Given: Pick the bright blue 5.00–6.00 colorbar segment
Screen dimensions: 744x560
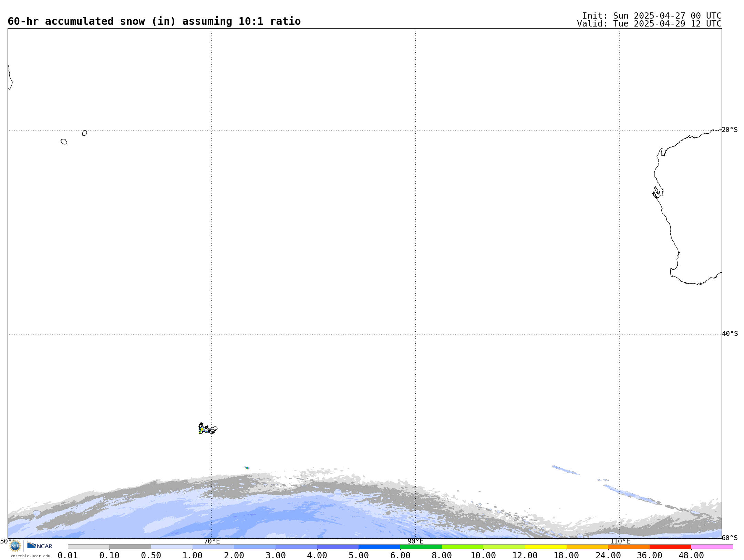Looking at the screenshot, I should tap(379, 547).
